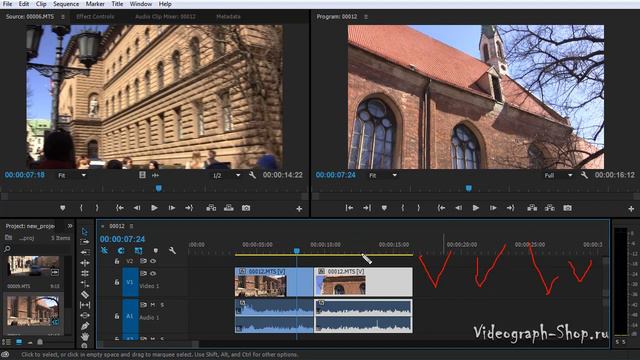Select the Razor tool
Image resolution: width=640 pixels, height=360 pixels.
[84, 294]
